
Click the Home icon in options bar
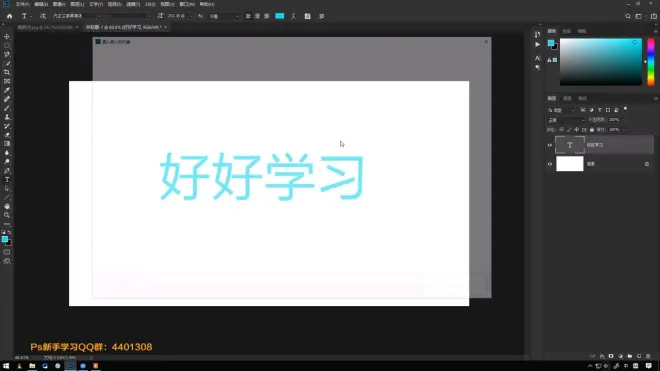[10, 16]
